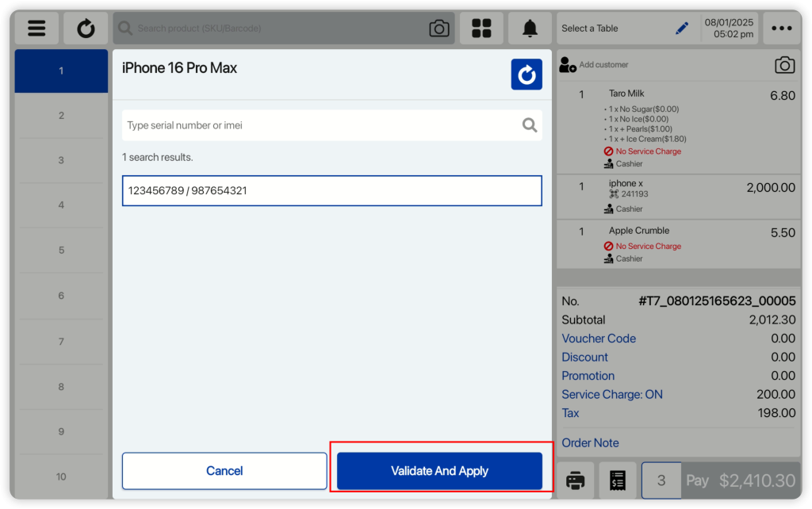Click the refresh icon in top bar

pyautogui.click(x=86, y=29)
